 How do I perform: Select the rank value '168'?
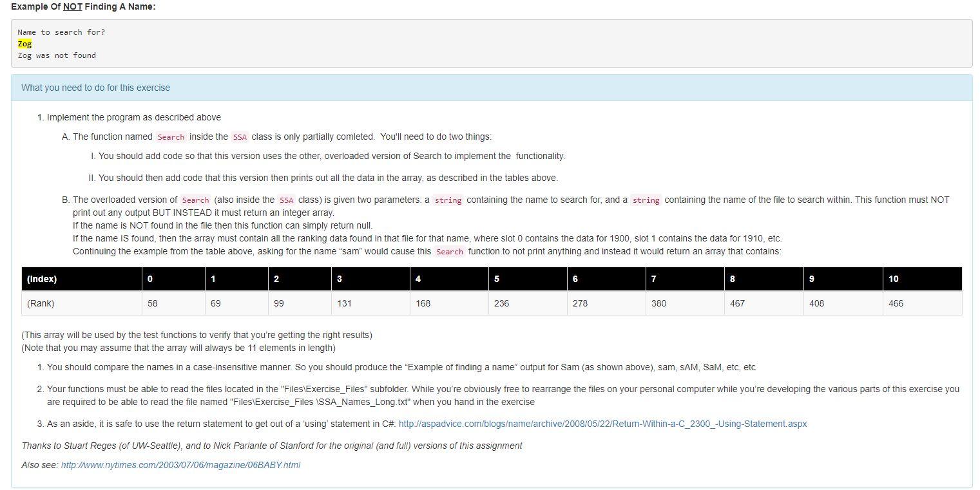(423, 303)
